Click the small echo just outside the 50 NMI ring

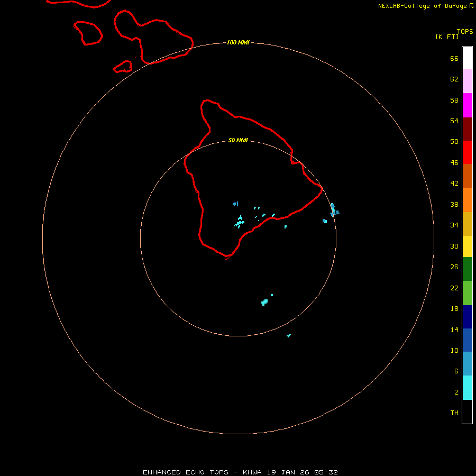click(289, 335)
